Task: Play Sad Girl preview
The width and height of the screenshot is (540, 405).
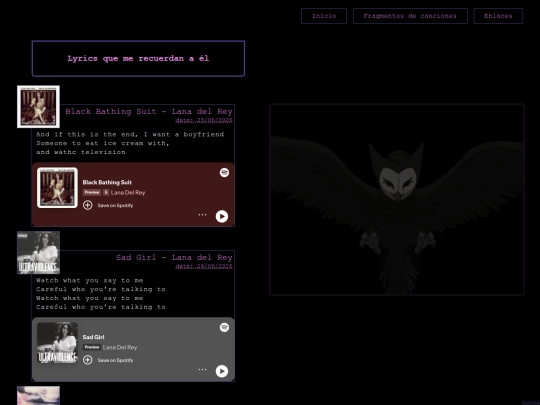Action: click(222, 371)
